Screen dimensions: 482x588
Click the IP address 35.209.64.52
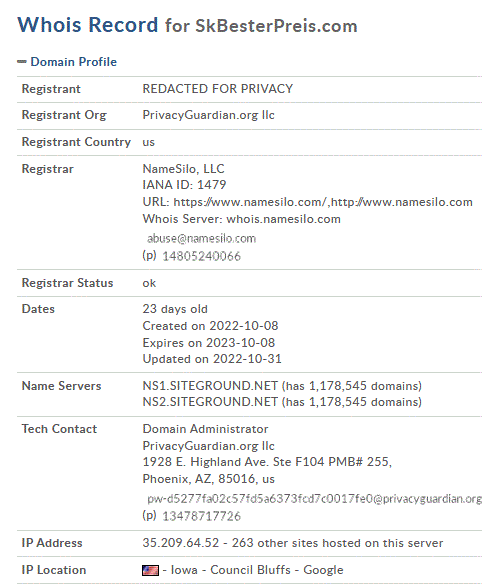180,543
